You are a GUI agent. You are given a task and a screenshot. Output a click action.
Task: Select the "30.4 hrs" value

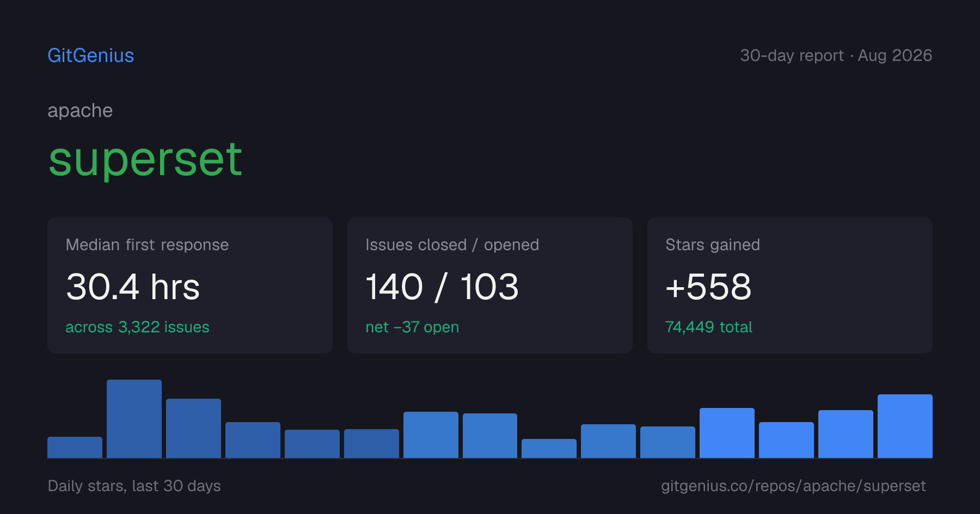point(133,287)
